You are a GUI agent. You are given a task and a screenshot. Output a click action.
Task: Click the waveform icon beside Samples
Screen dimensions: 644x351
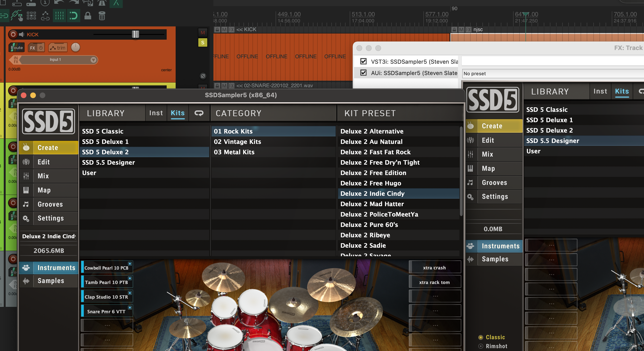click(26, 281)
